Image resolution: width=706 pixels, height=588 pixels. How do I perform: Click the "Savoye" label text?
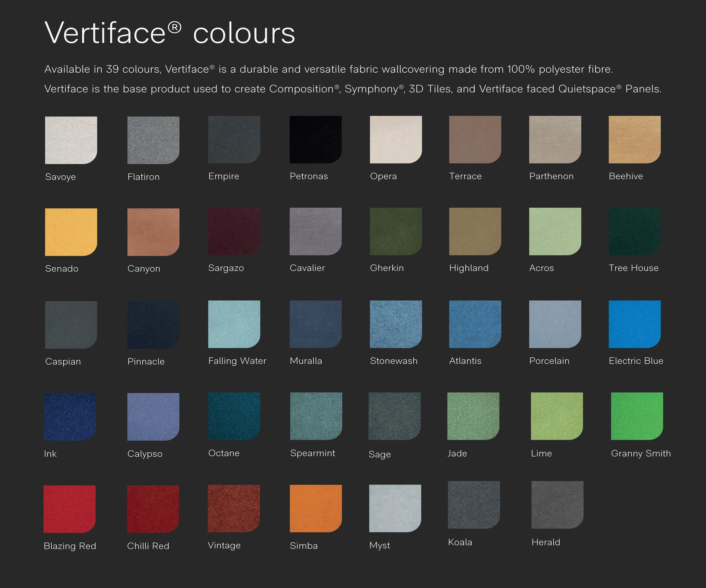coord(60,177)
